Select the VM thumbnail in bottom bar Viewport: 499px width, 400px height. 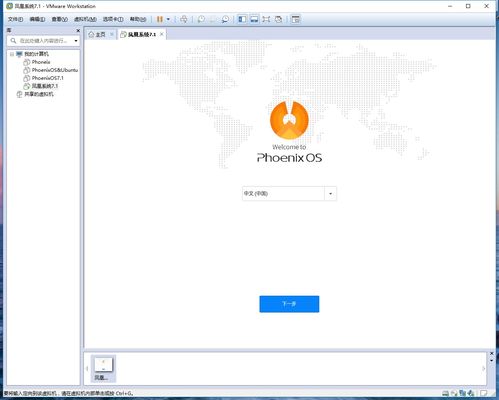coord(103,369)
